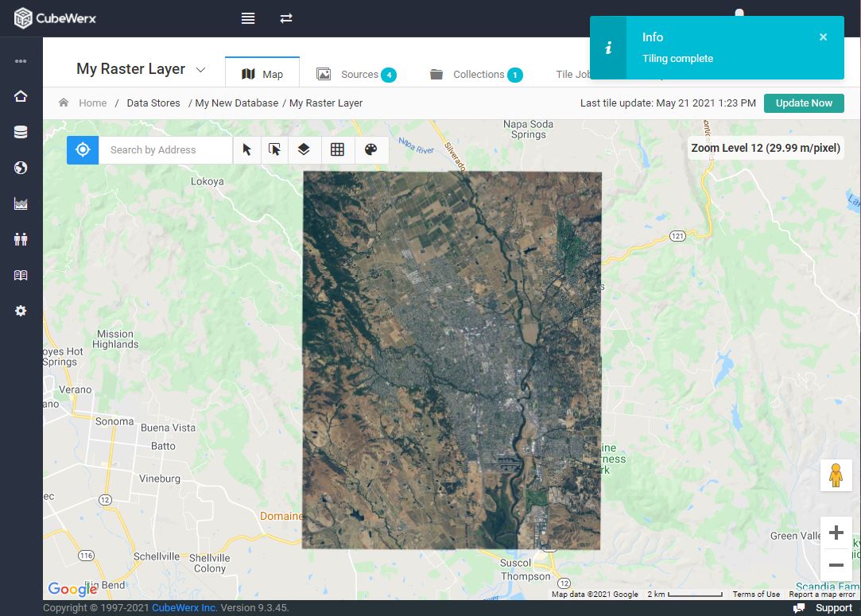The width and height of the screenshot is (861, 616).
Task: Click the Update Now button
Action: coord(803,103)
